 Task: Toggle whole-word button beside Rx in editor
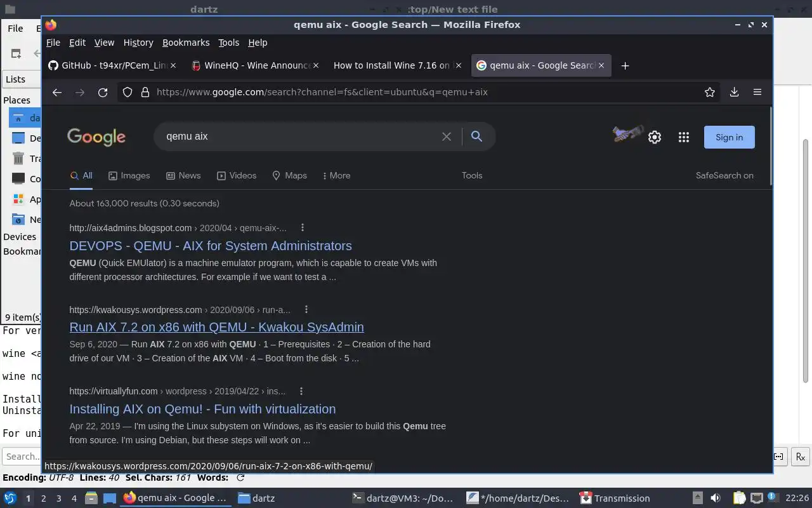click(x=779, y=457)
